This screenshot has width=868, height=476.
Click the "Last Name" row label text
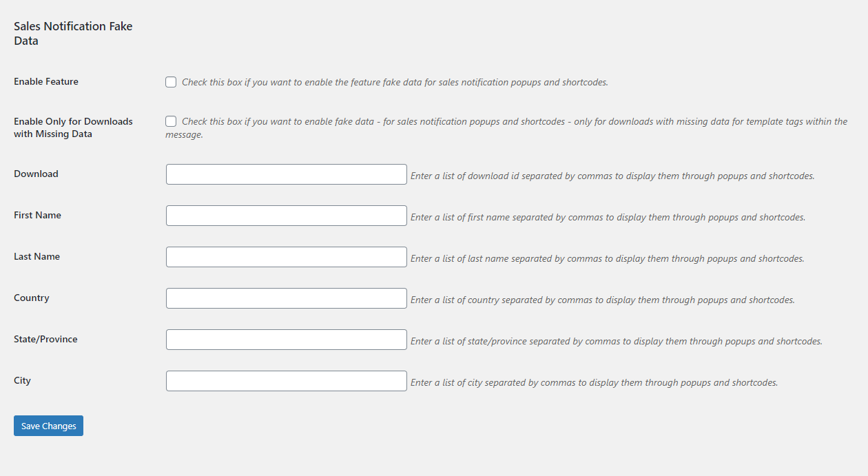[x=37, y=256]
